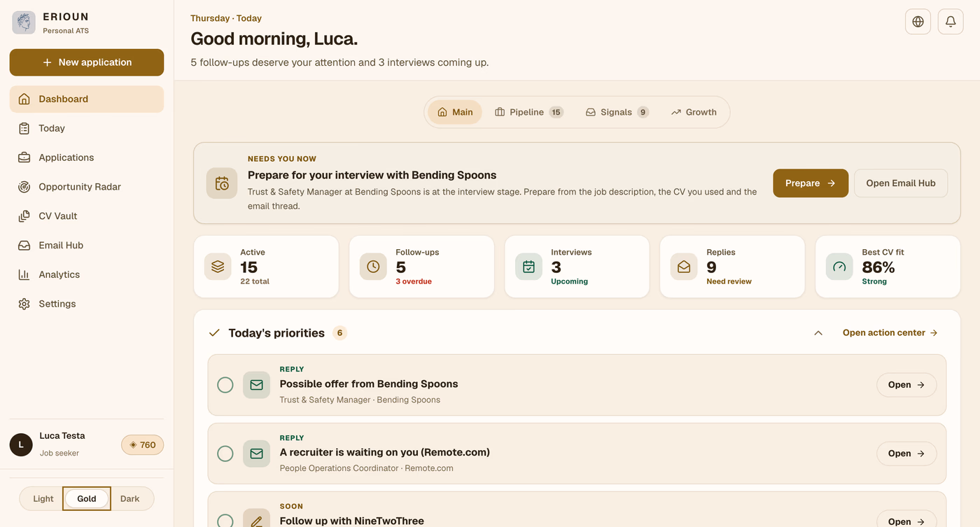Click Open Email Hub button in banner
The height and width of the screenshot is (527, 980).
click(901, 183)
